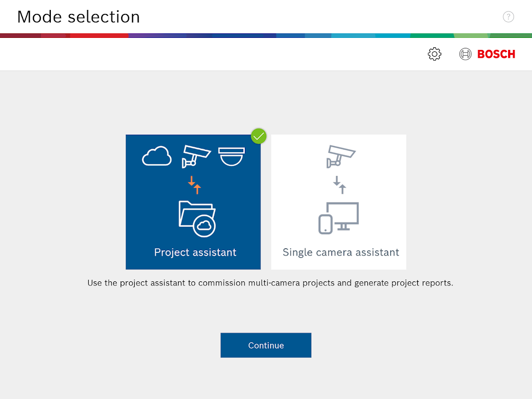Select the Project assistant mode label
This screenshot has height=399, width=532.
pyautogui.click(x=195, y=252)
